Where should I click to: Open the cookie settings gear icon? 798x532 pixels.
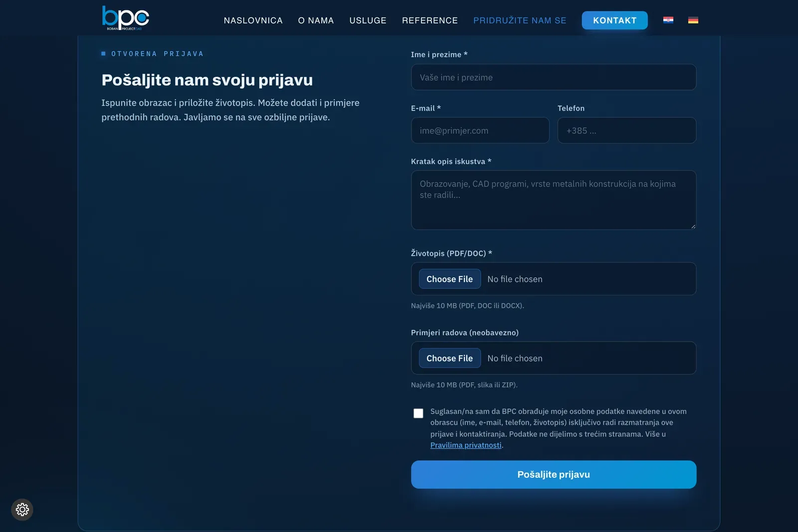(22, 510)
